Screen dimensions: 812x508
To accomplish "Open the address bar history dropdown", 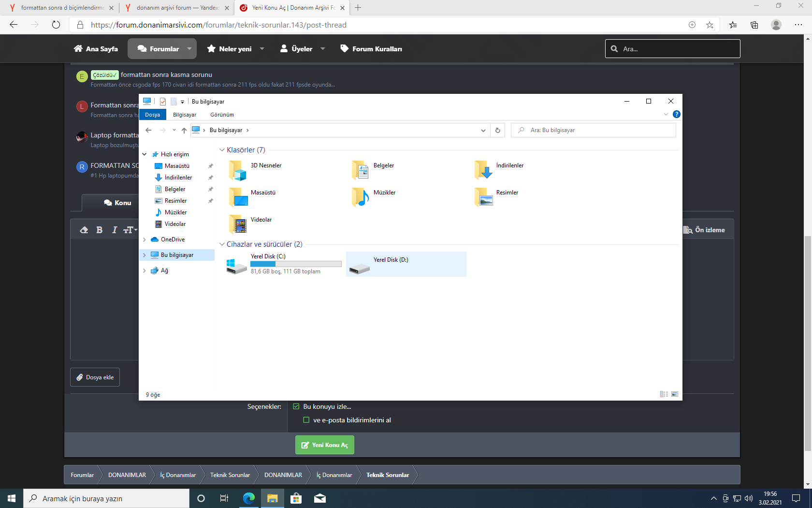I will coord(483,130).
